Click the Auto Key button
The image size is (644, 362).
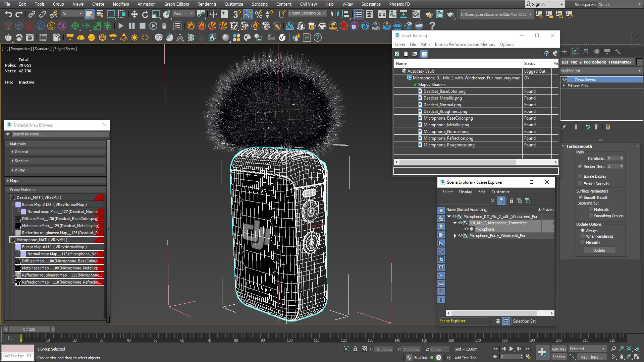[x=559, y=349]
